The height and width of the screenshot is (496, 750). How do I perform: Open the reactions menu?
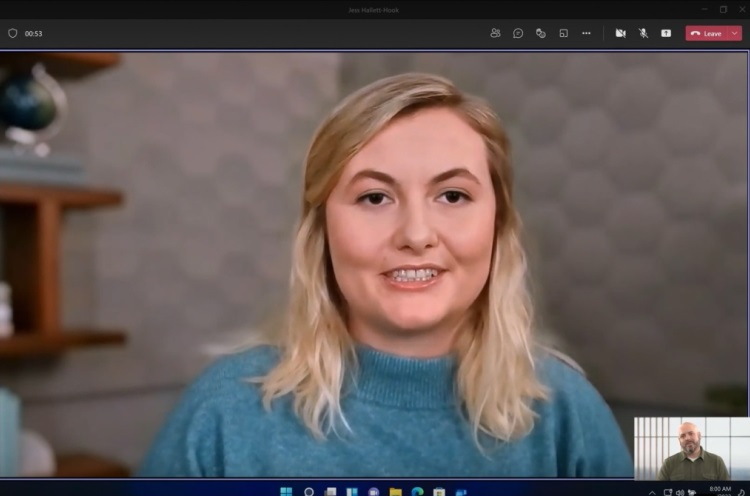click(541, 33)
